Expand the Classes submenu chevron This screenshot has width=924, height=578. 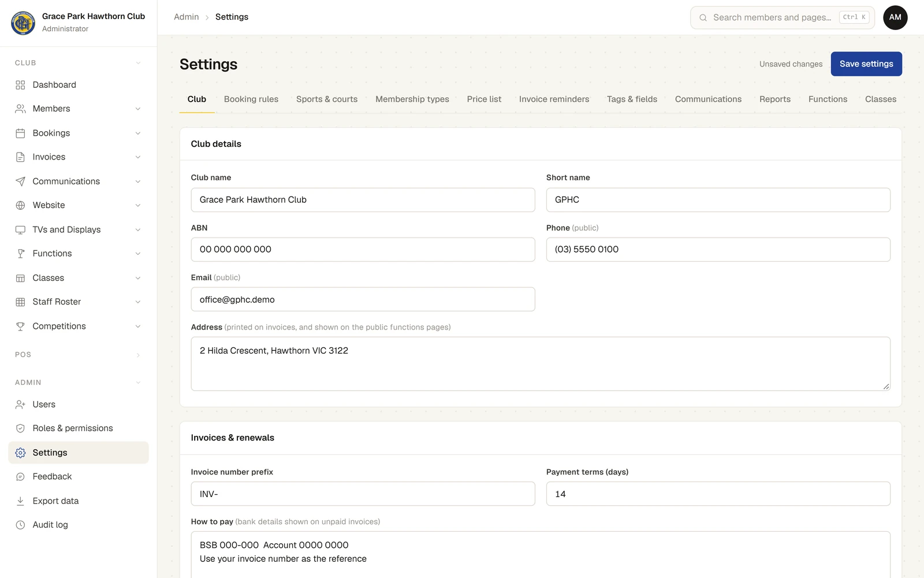tap(138, 278)
